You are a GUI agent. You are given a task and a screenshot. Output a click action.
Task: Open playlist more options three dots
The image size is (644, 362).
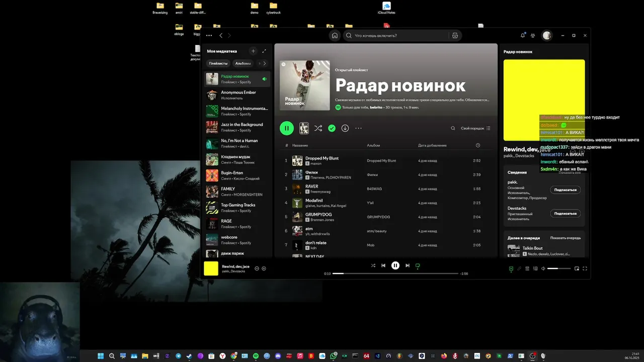(358, 128)
